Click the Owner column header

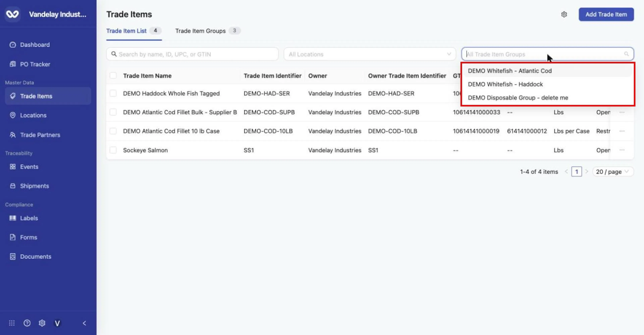317,76
